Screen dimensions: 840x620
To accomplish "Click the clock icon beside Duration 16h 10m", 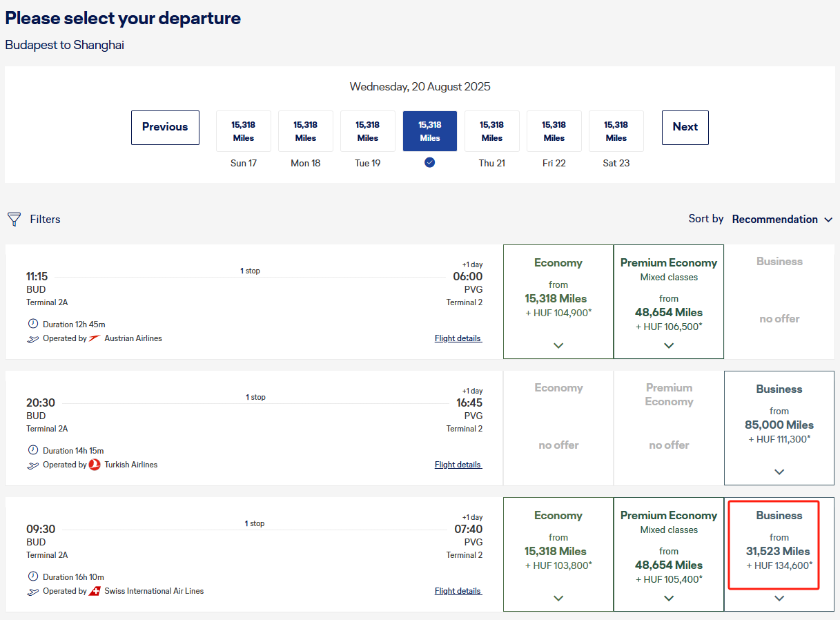I will tap(33, 577).
